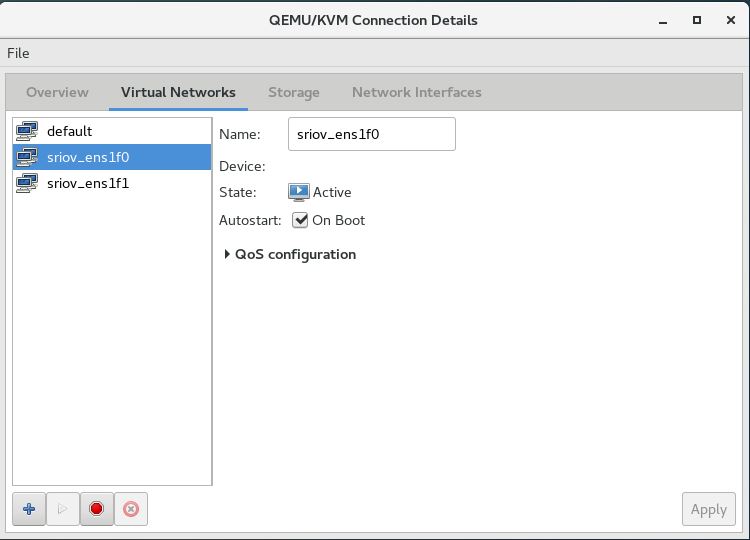Select the default network in list
The image size is (750, 540).
coord(112,131)
